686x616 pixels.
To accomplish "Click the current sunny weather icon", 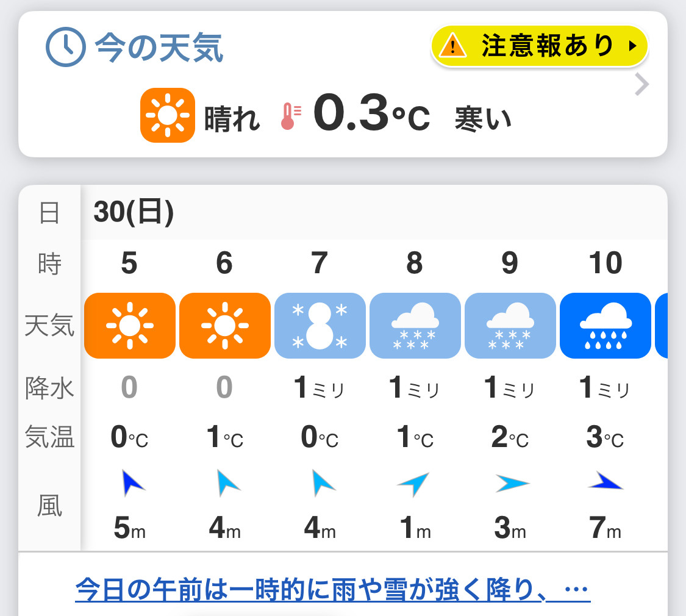I will [168, 115].
